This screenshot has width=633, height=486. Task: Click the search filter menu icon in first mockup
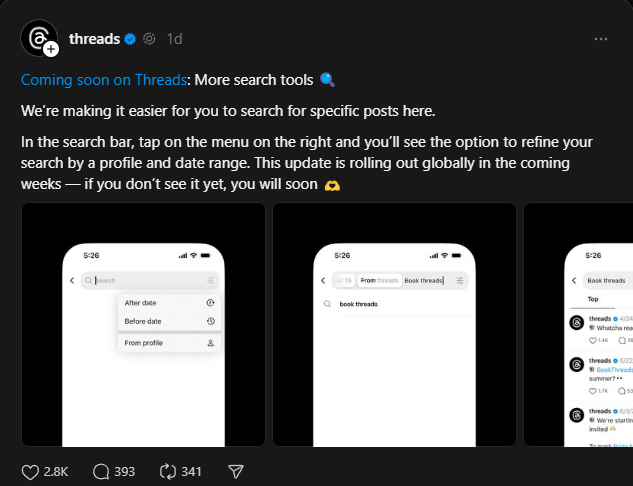pyautogui.click(x=212, y=281)
